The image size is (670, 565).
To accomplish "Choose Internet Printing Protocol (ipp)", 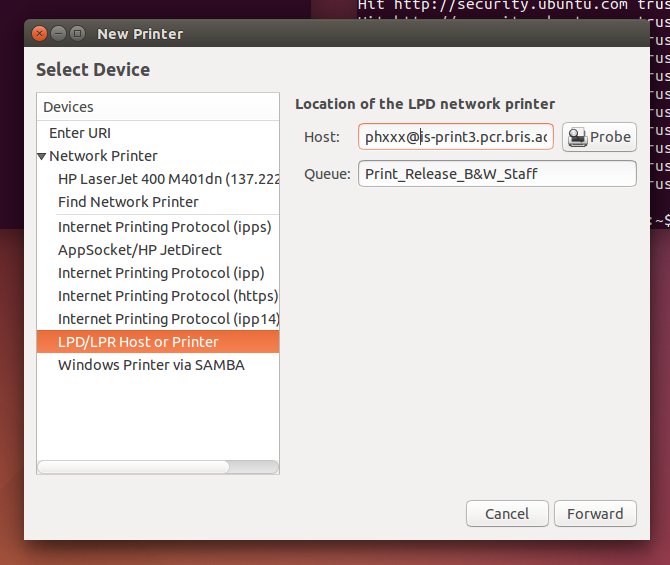I will click(161, 272).
